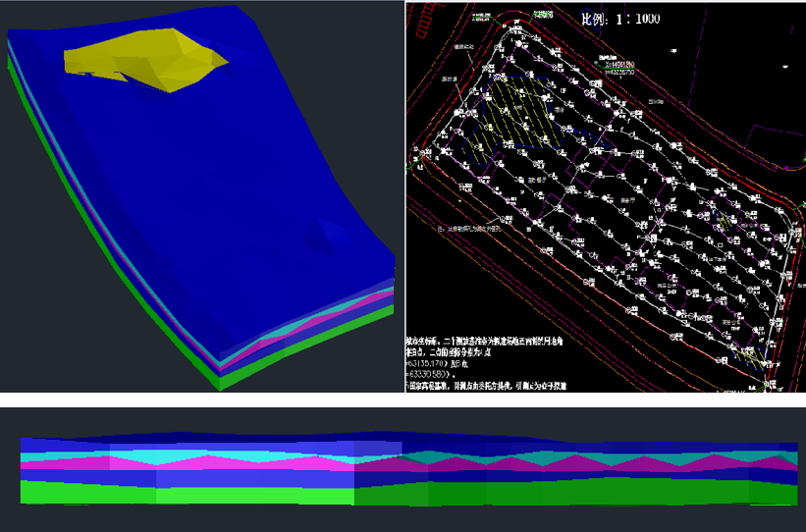Click the note line ending '=6333058))'
This screenshot has height=532, width=806.
(x=431, y=375)
